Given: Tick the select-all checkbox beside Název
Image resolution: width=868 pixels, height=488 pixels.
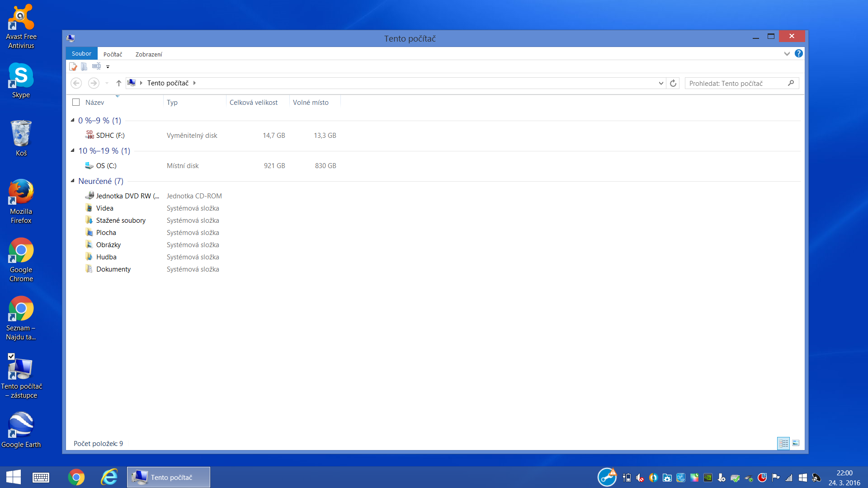Looking at the screenshot, I should [x=76, y=103].
